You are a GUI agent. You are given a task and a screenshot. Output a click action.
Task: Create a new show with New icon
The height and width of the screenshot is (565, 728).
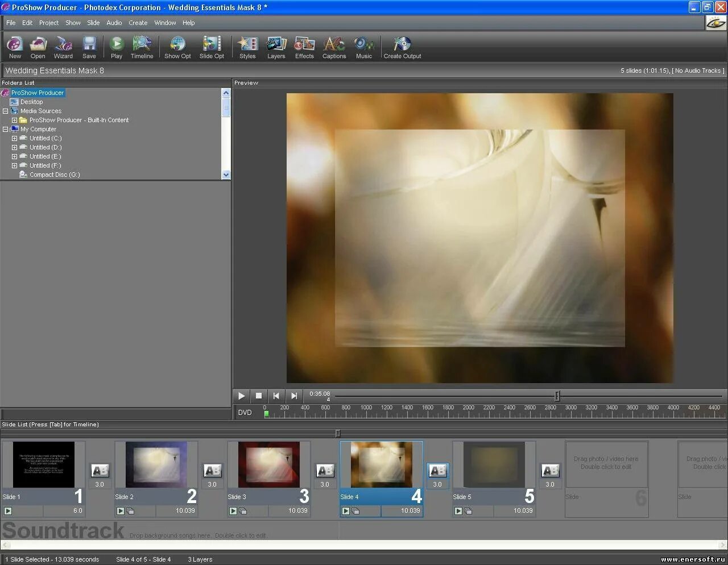(x=15, y=47)
